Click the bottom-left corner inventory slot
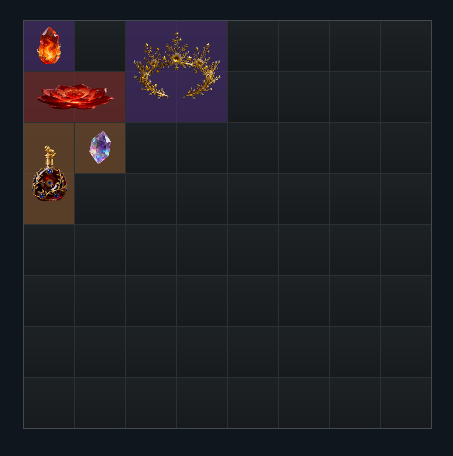The height and width of the screenshot is (456, 453). point(49,403)
